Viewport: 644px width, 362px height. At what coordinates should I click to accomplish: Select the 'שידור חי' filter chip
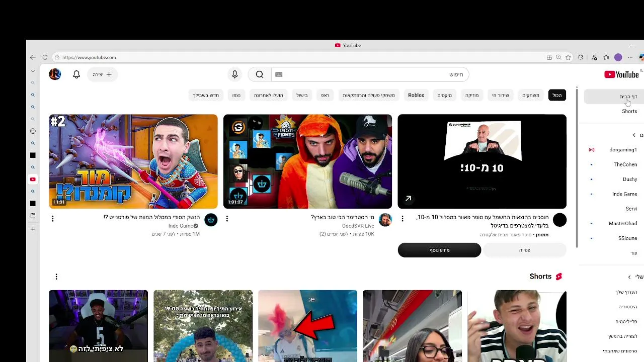pos(500,95)
